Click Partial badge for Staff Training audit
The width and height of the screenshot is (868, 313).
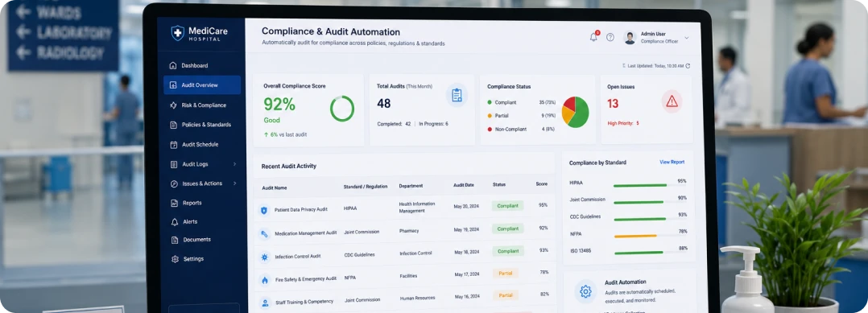506,295
